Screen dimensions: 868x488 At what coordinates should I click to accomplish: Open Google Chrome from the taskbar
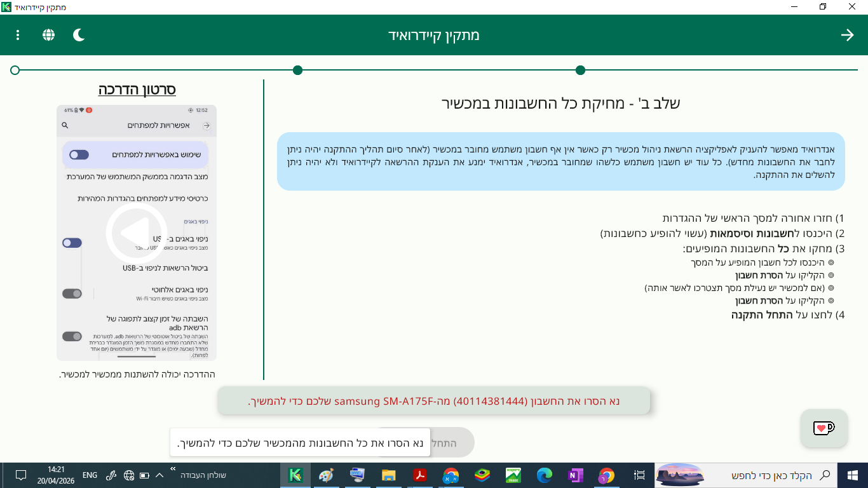coord(607,475)
